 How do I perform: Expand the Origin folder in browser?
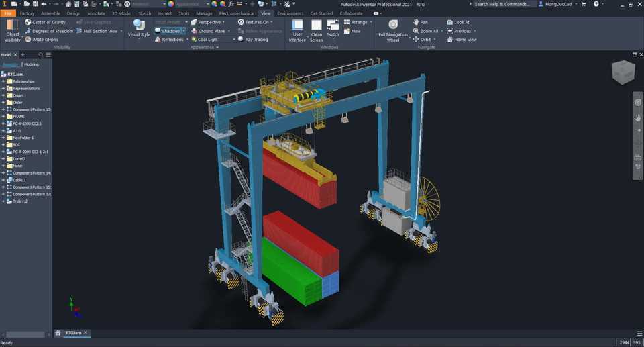[3, 95]
